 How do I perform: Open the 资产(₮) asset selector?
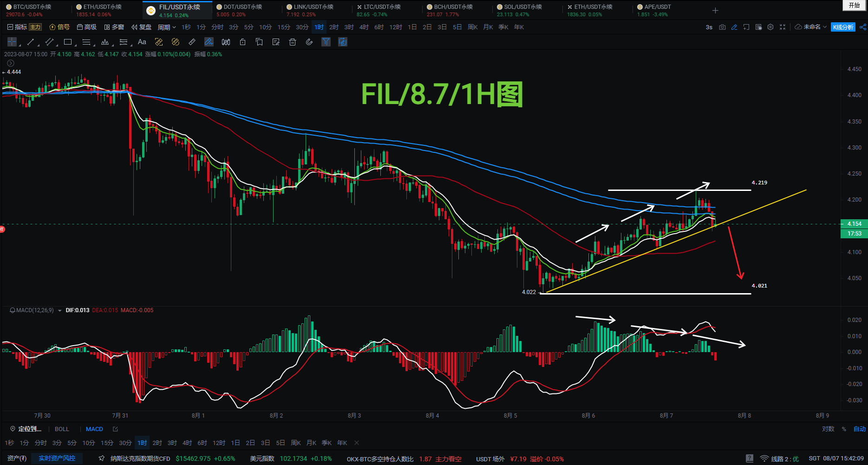[17, 458]
